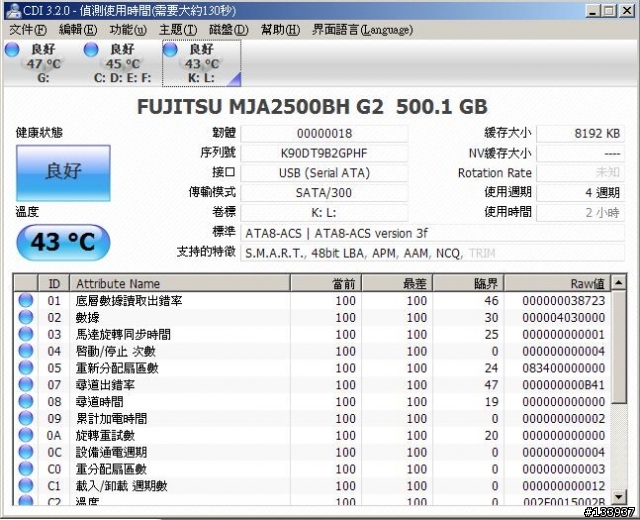Open the 主題(T) menu

(x=178, y=30)
